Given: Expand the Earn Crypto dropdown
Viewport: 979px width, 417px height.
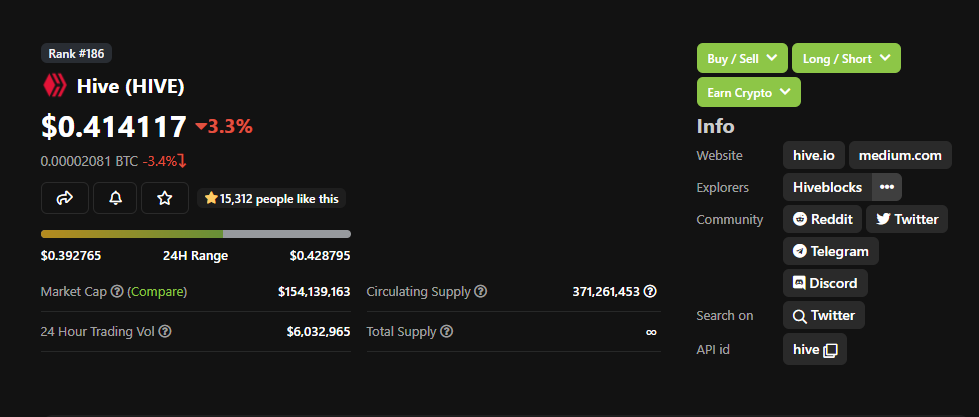Looking at the screenshot, I should point(749,92).
